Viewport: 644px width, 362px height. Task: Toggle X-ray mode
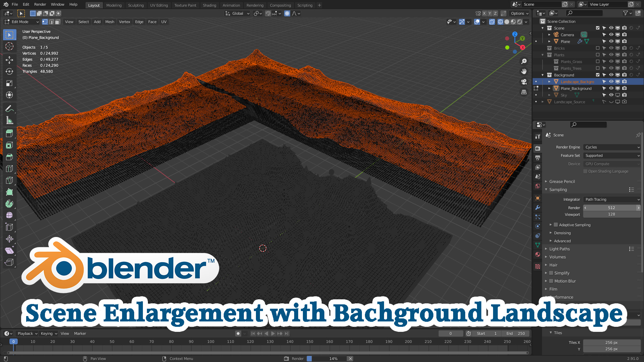pyautogui.click(x=492, y=22)
